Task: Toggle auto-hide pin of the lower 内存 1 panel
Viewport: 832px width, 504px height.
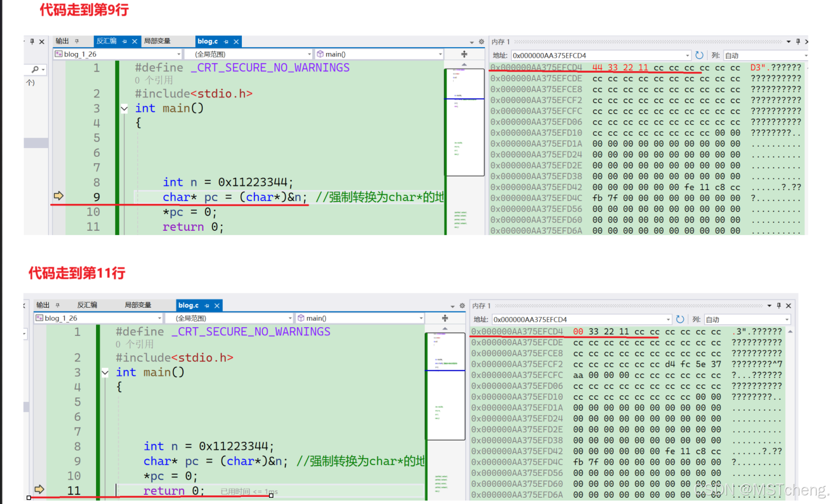Action: (x=779, y=305)
